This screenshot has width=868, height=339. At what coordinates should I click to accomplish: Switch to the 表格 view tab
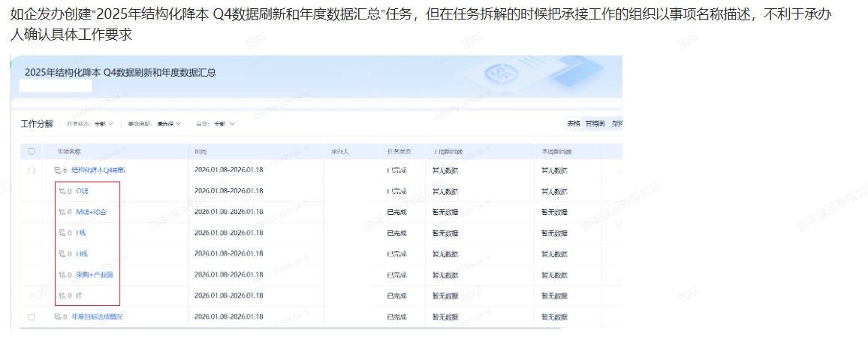[574, 123]
